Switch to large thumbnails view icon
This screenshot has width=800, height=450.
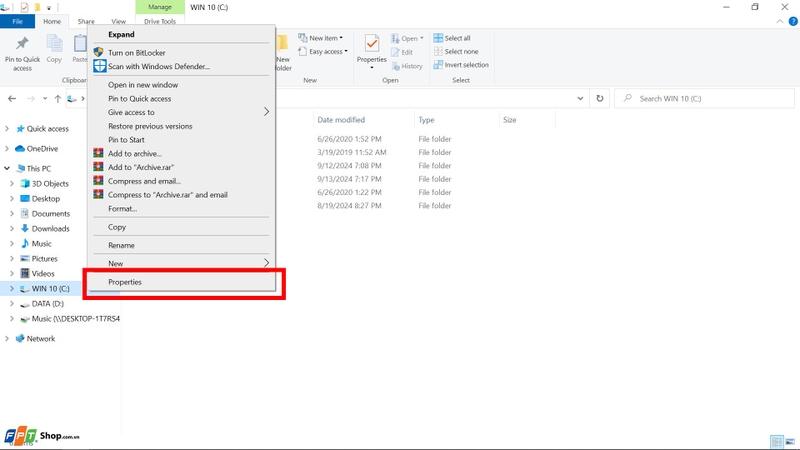pyautogui.click(x=790, y=442)
